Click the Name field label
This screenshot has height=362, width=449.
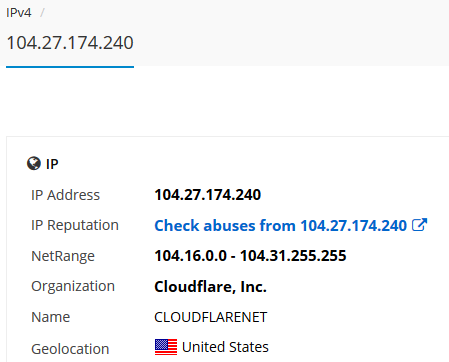(x=50, y=317)
